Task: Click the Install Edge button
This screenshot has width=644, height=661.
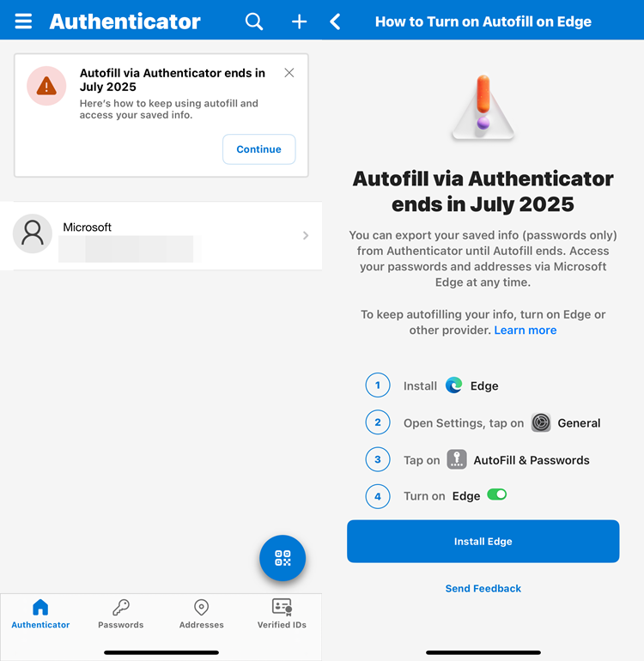Action: (x=483, y=542)
